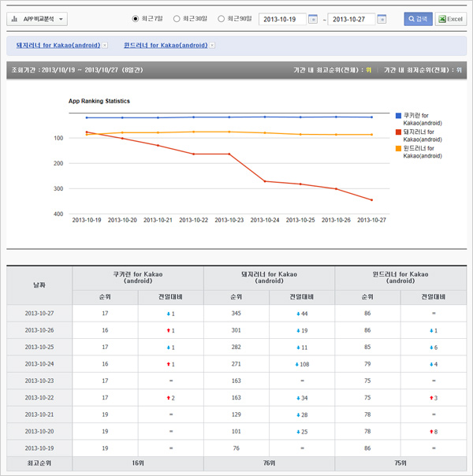
Task: Click the start date field 2013-10-19
Action: point(282,20)
